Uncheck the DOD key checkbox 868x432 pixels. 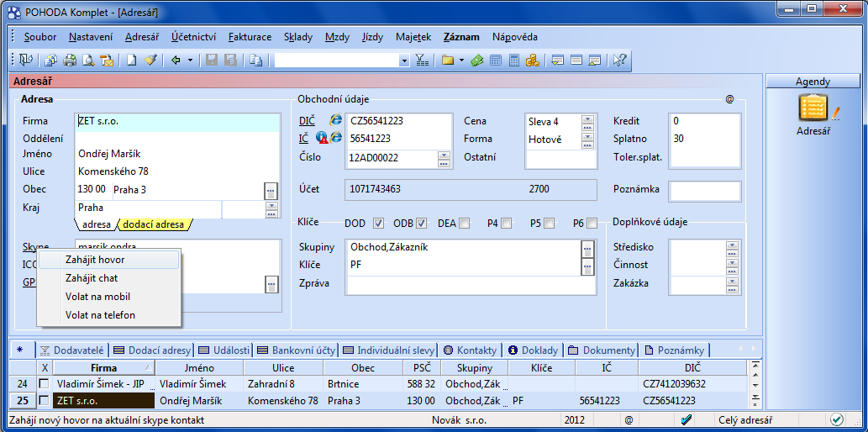[379, 224]
